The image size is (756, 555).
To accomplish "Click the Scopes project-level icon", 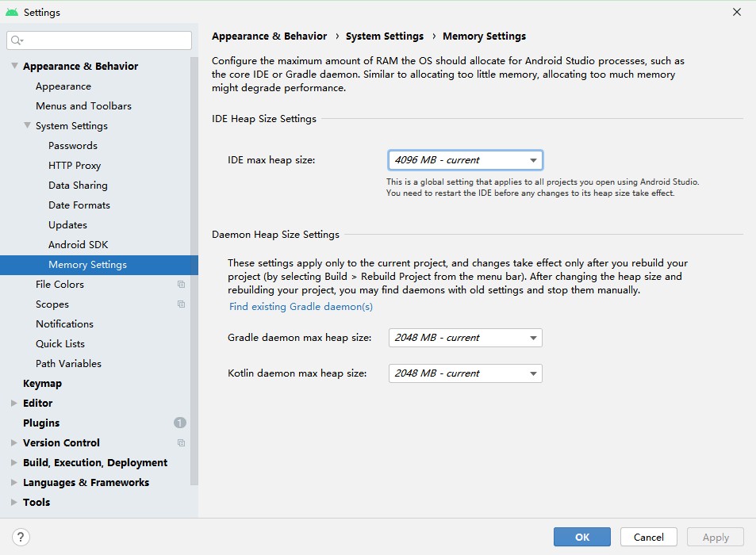I will point(181,304).
